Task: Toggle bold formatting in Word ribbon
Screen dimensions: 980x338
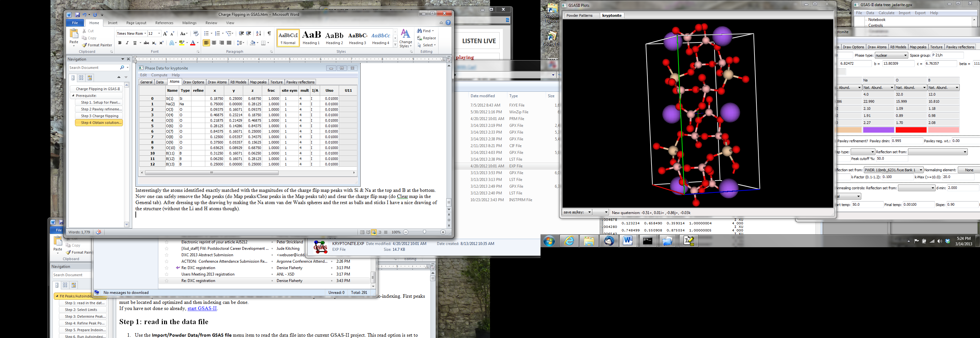Action: point(120,43)
